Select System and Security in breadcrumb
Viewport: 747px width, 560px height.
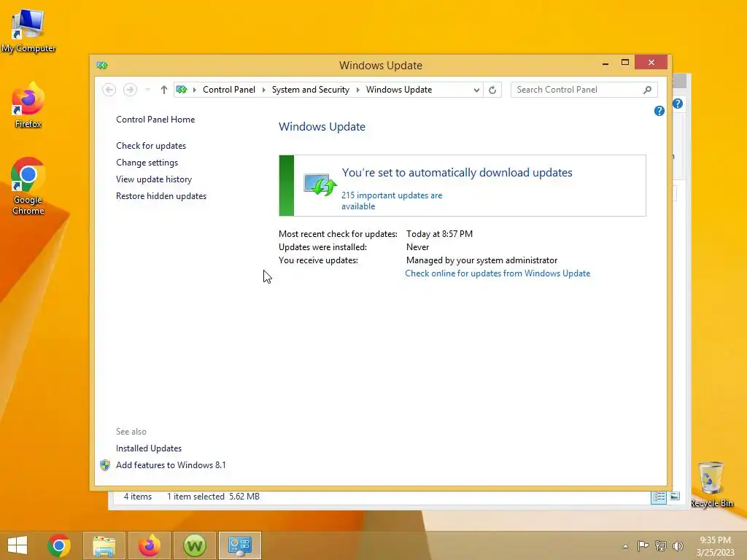(x=311, y=90)
